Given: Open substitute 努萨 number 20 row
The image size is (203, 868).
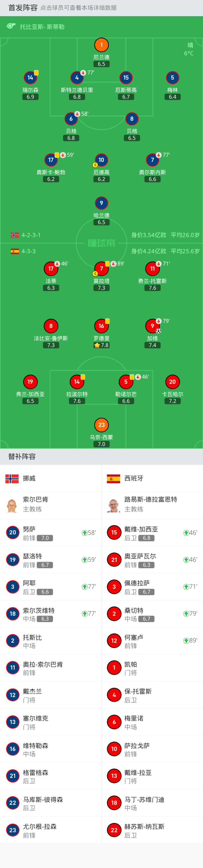Looking at the screenshot, I should (x=50, y=533).
